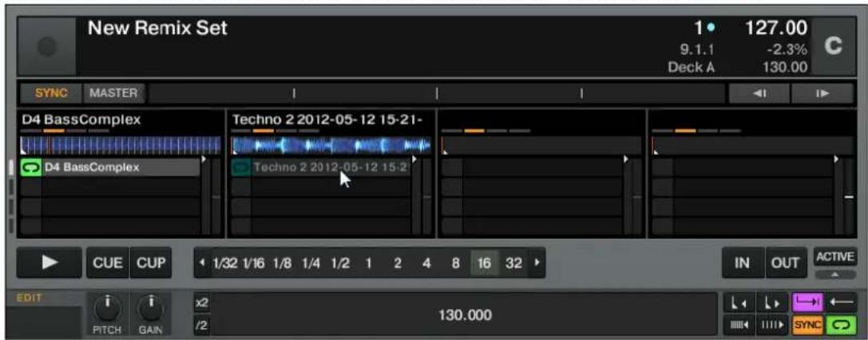Click the D4 BassComplex slot waveform
Screen dimensions: 868x340
pos(121,145)
